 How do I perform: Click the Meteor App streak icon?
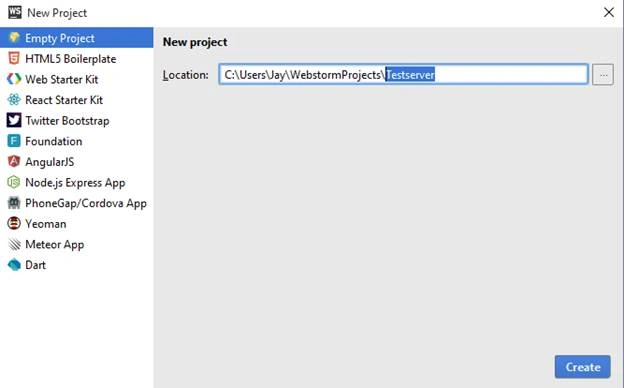pos(14,244)
